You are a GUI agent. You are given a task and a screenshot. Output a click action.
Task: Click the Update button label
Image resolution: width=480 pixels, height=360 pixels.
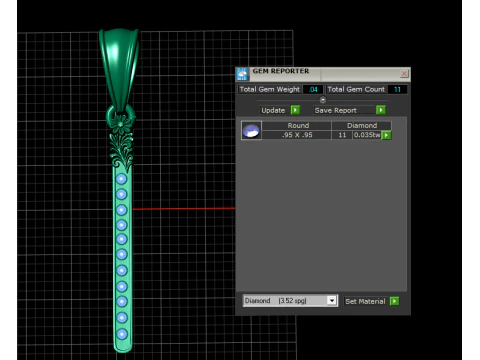point(273,110)
